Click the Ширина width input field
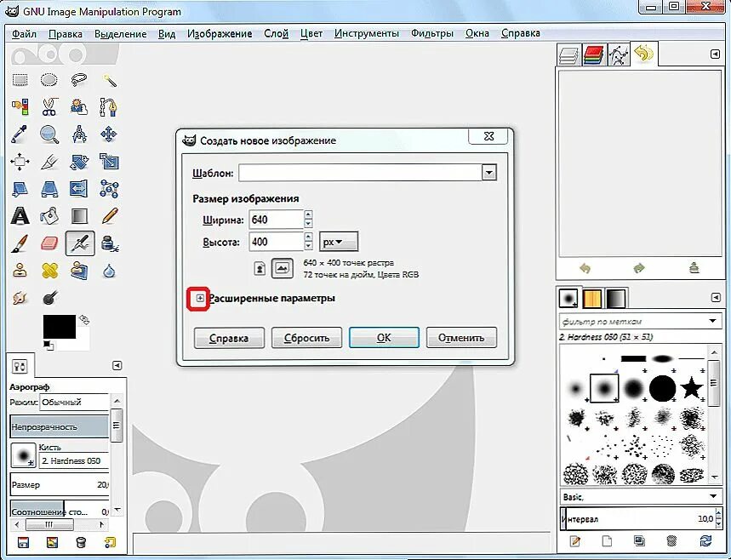Screen dimensions: 731x560 tap(276, 220)
